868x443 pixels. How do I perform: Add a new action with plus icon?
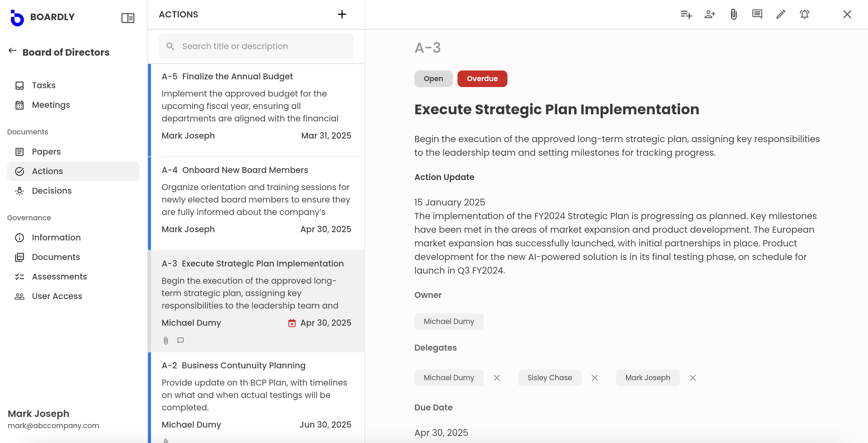[342, 14]
